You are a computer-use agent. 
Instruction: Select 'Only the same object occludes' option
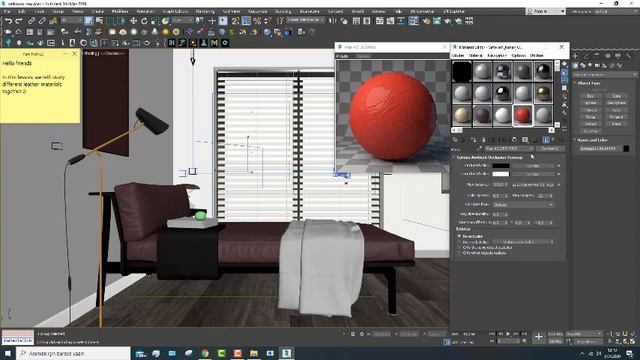tap(459, 247)
